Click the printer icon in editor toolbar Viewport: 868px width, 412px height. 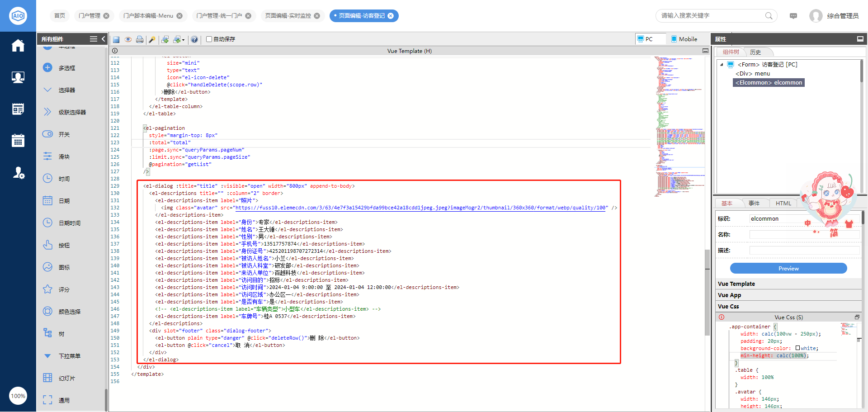pos(140,39)
